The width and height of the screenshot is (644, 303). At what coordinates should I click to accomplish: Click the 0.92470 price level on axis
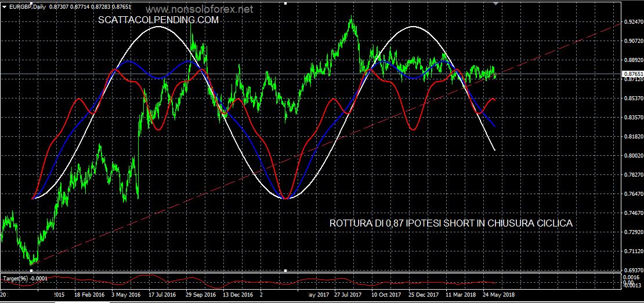pyautogui.click(x=632, y=22)
